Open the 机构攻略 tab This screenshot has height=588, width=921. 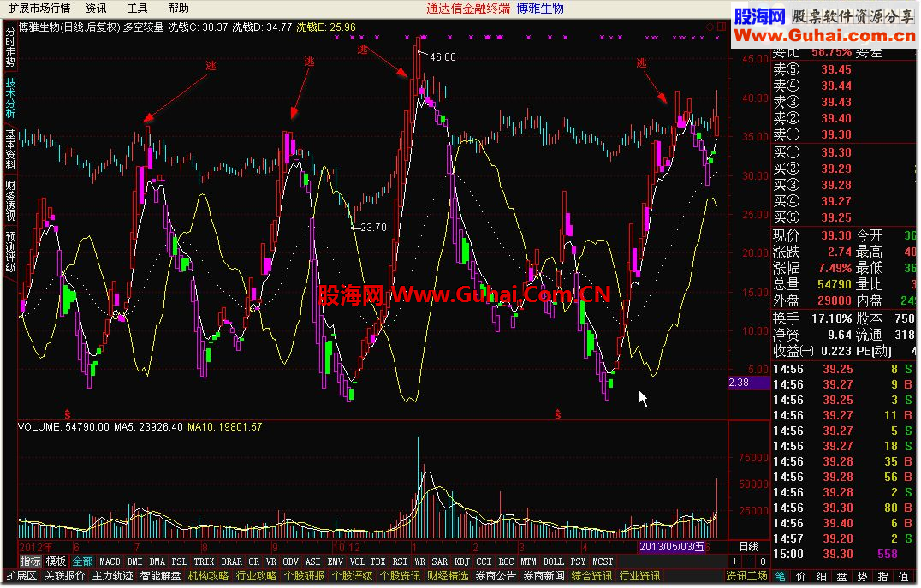(x=209, y=576)
